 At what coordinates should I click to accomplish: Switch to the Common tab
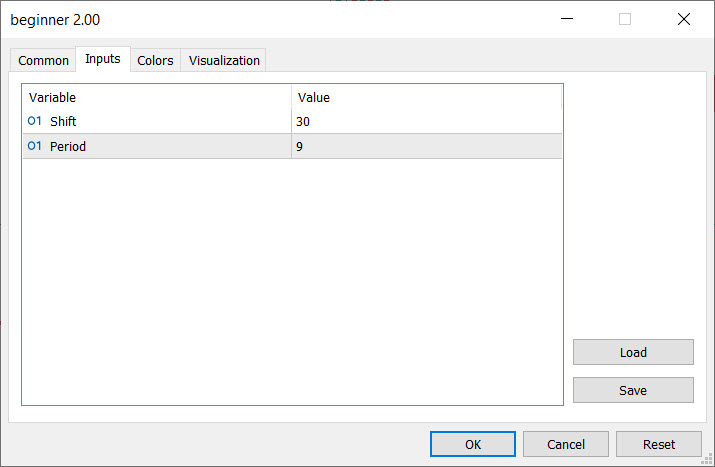[x=44, y=60]
